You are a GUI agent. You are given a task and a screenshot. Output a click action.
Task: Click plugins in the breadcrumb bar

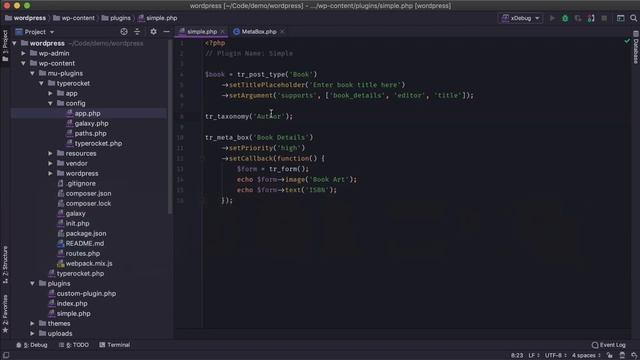(116, 18)
